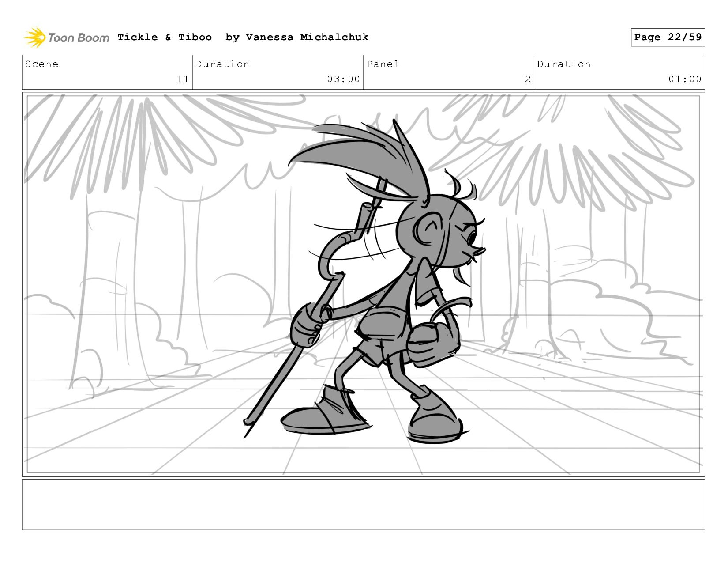Click the Toon Boom logo
The image size is (728, 563).
pos(66,37)
